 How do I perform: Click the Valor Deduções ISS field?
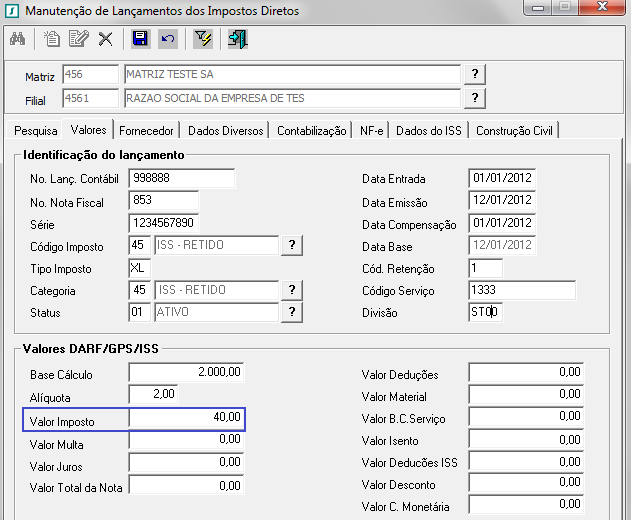[x=526, y=461]
